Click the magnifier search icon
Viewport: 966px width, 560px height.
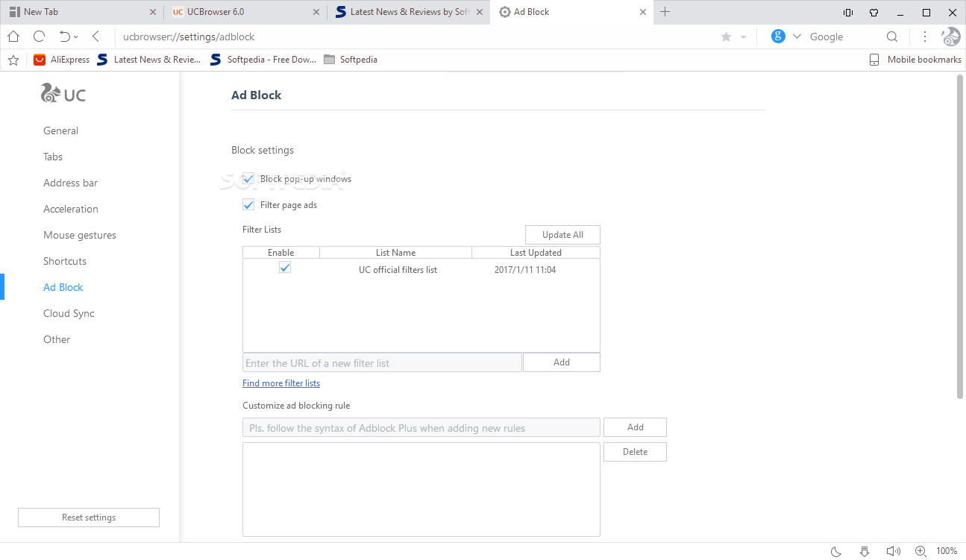click(892, 37)
